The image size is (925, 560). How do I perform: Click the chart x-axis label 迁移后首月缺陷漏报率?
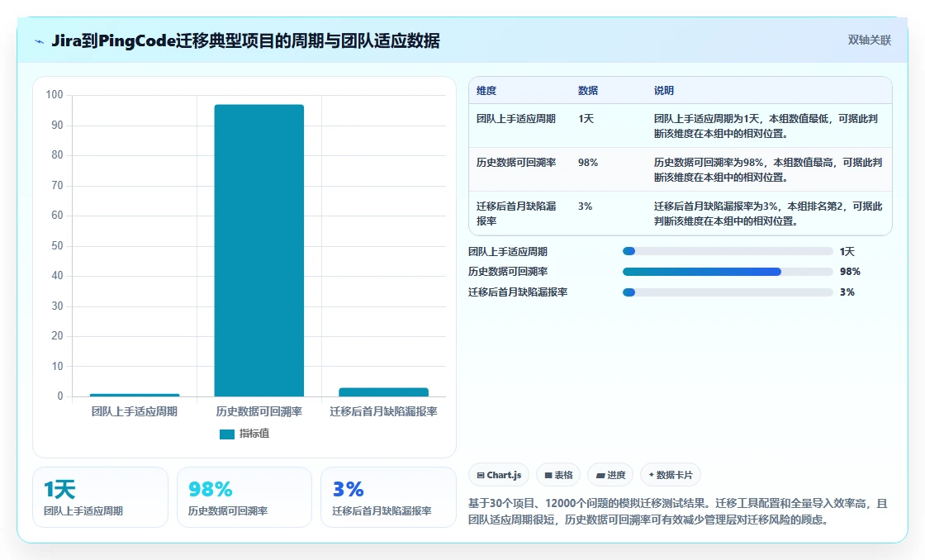(383, 412)
